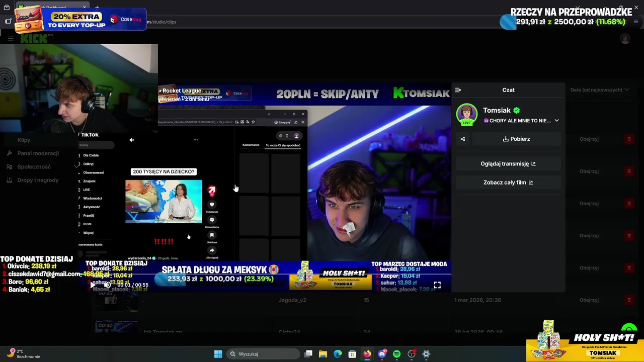
Task: Collapse the Czat panel with the arrow icon
Action: point(458,90)
